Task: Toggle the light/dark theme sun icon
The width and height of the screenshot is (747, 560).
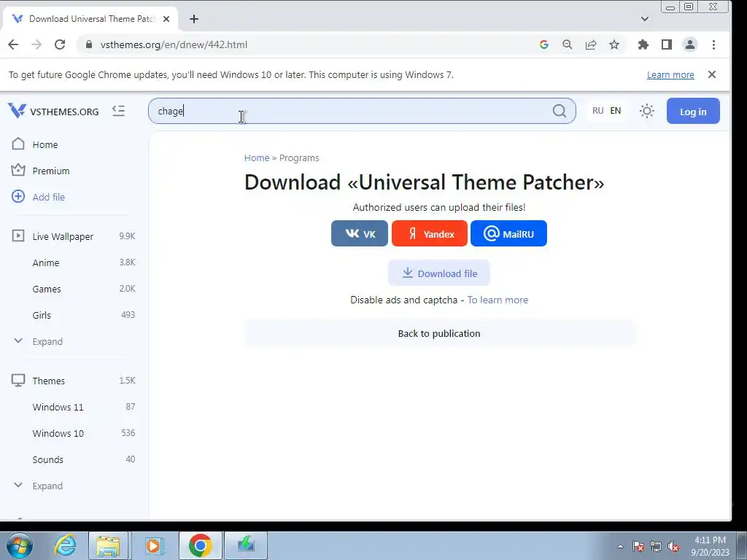Action: [x=646, y=111]
